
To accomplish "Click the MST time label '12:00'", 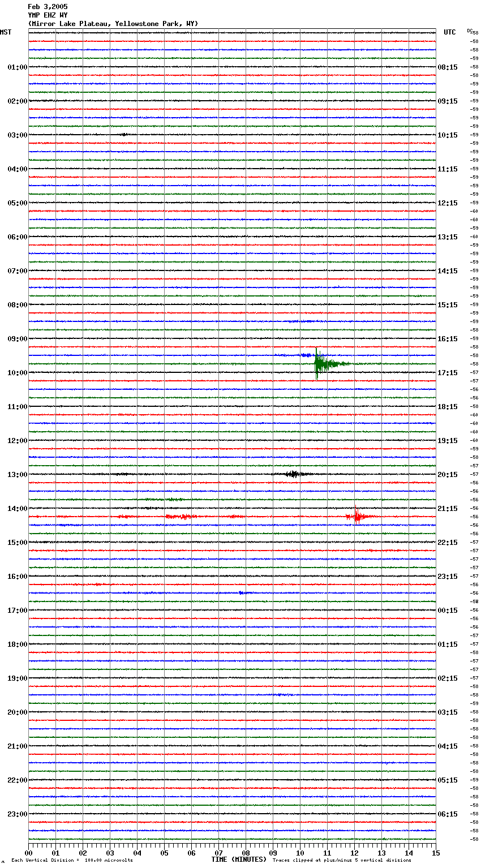I will point(18,441).
